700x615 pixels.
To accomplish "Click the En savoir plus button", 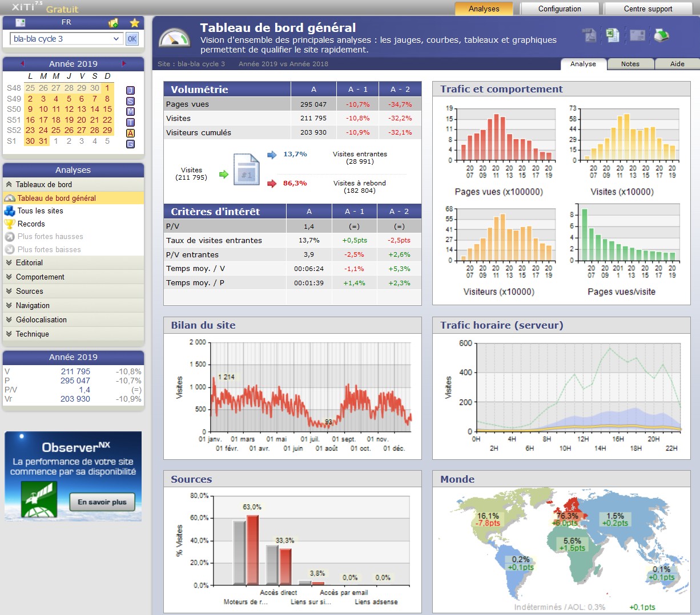I will pos(102,502).
